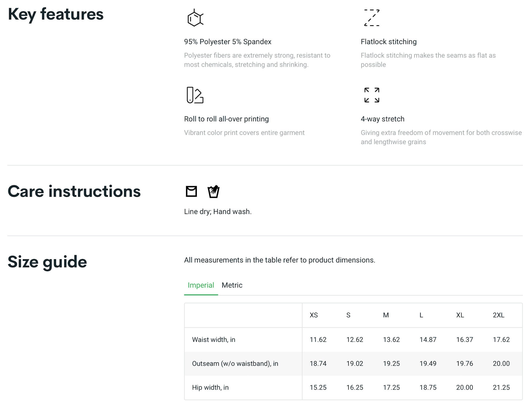Click hip width value 16.25
Image resolution: width=532 pixels, height=414 pixels.
pyautogui.click(x=355, y=387)
